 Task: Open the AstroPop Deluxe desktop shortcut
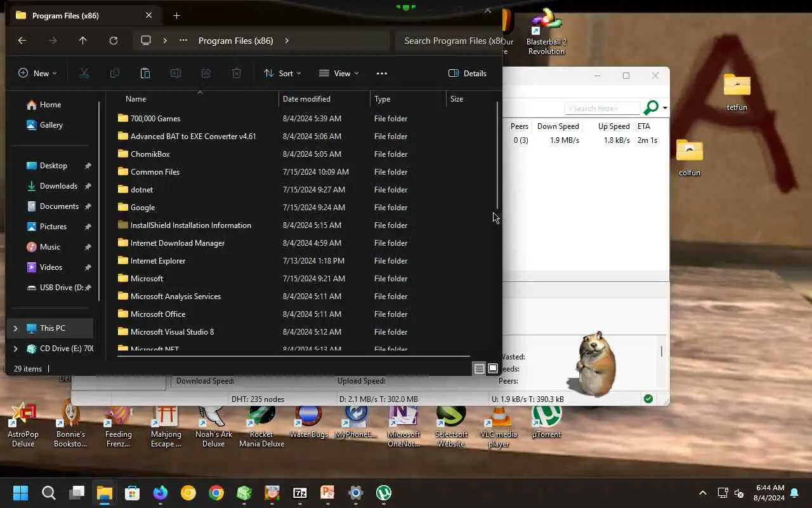[23, 425]
